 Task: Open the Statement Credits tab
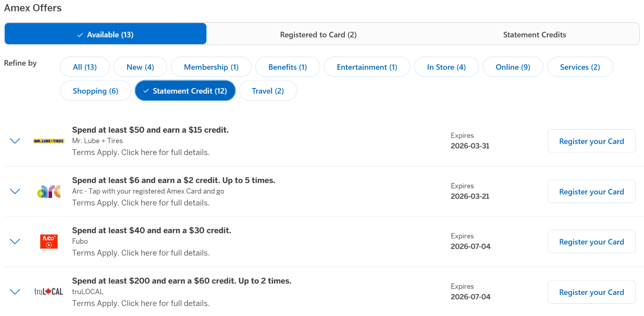535,33
